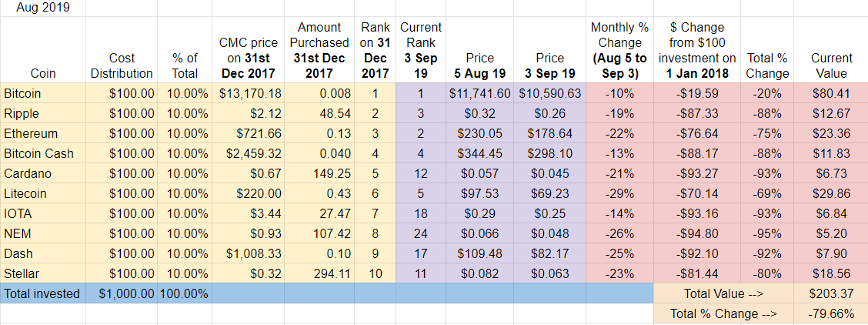
Task: Click the '$1,000.00' total cost cell
Action: 122,293
